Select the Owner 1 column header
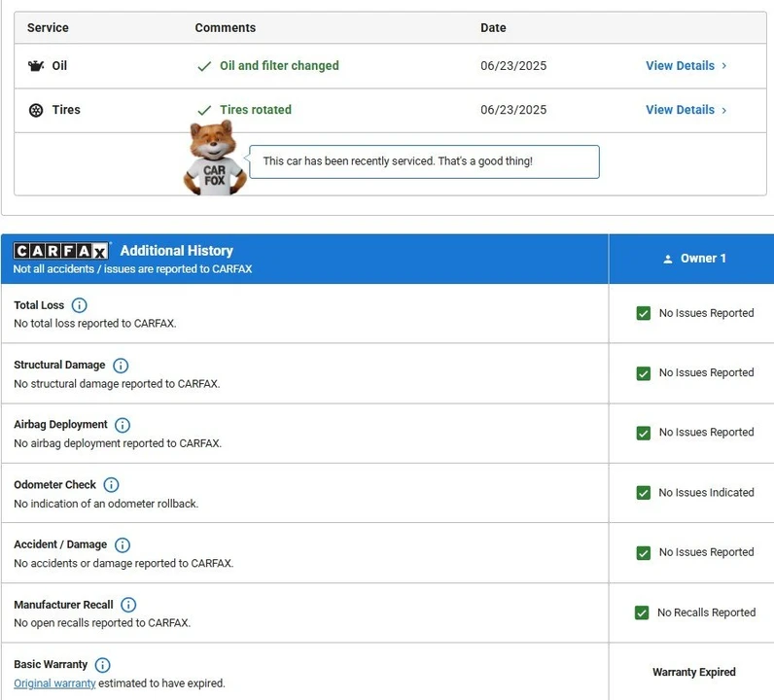Viewport: 774px width, 700px height. pyautogui.click(x=691, y=259)
